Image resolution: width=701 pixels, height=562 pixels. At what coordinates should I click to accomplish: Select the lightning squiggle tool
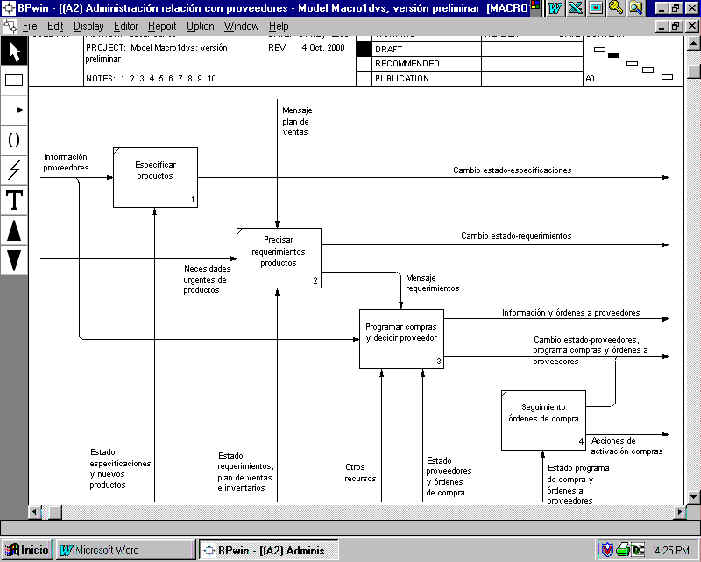(14, 170)
